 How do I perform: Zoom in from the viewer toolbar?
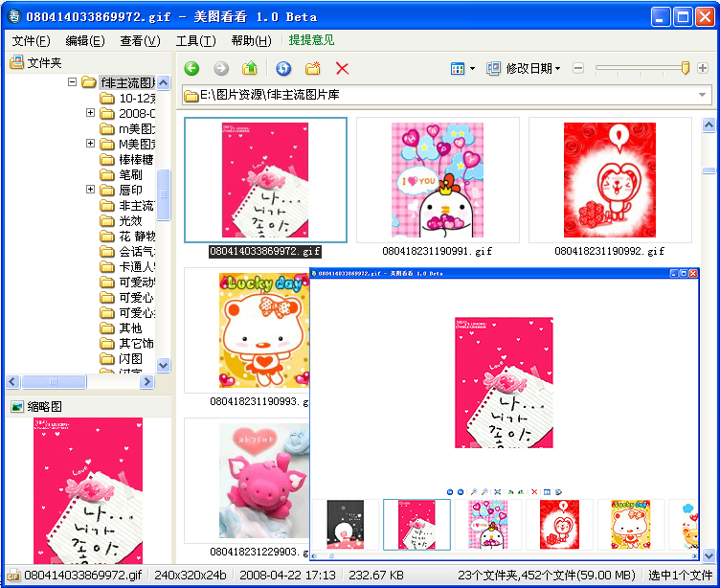click(474, 492)
